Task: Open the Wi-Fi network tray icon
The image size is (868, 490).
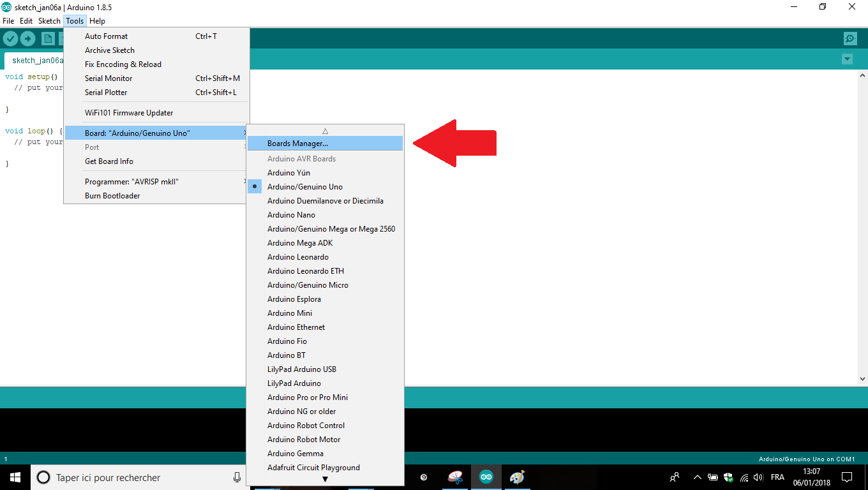Action: tap(744, 477)
